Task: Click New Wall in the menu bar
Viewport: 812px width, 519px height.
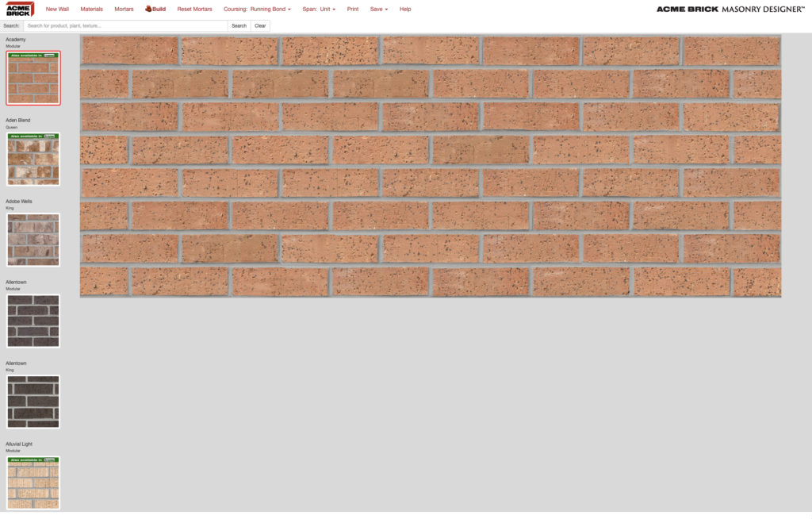Action: tap(57, 9)
